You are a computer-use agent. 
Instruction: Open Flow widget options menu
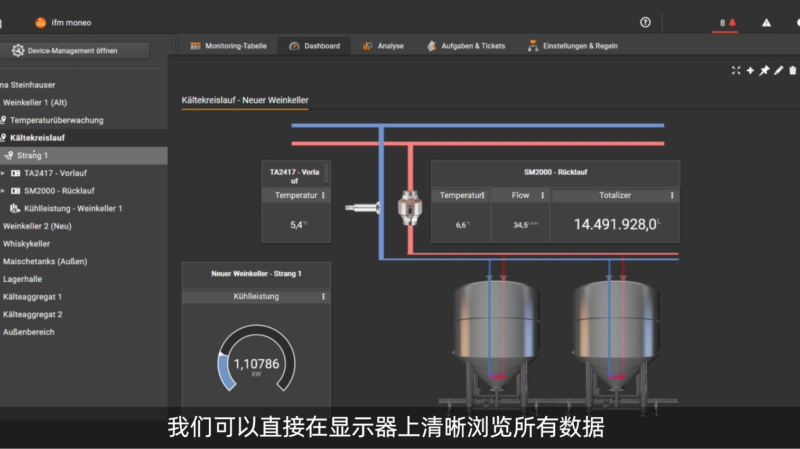[x=542, y=195]
